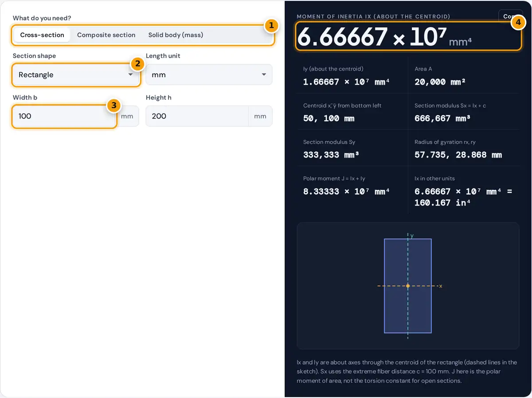Focus the Height h field containing 200
This screenshot has height=398, width=532.
pos(197,116)
